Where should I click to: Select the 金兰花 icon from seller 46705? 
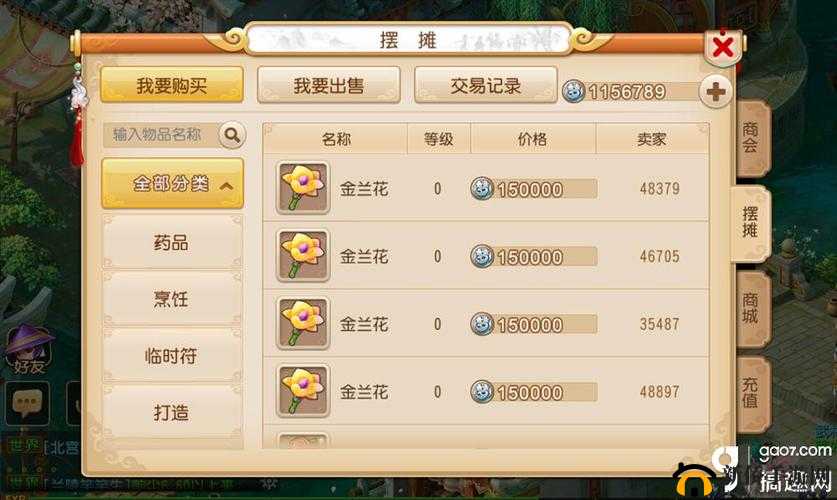pos(303,256)
